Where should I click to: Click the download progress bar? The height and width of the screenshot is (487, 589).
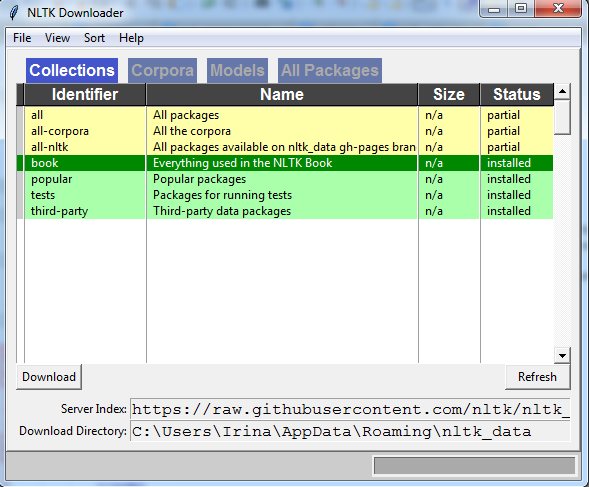pos(474,466)
